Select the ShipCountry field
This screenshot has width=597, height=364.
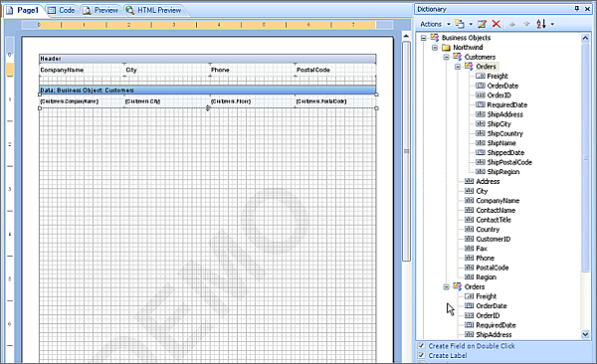pos(504,133)
